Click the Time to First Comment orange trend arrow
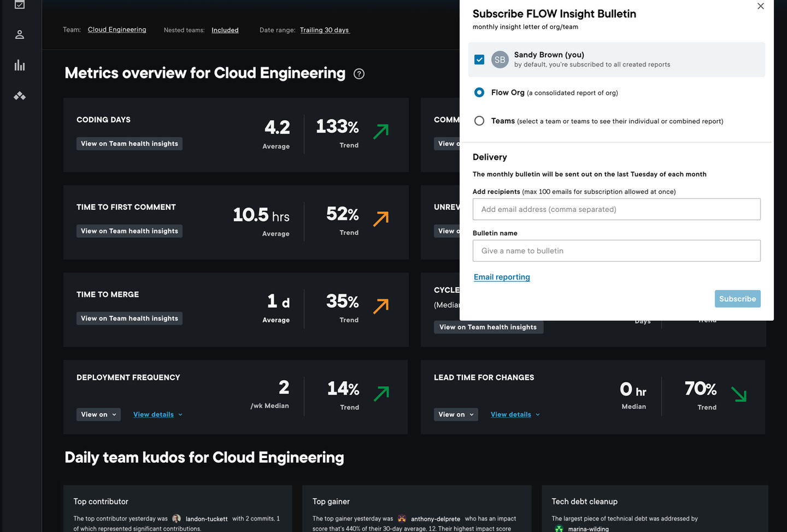 (381, 218)
